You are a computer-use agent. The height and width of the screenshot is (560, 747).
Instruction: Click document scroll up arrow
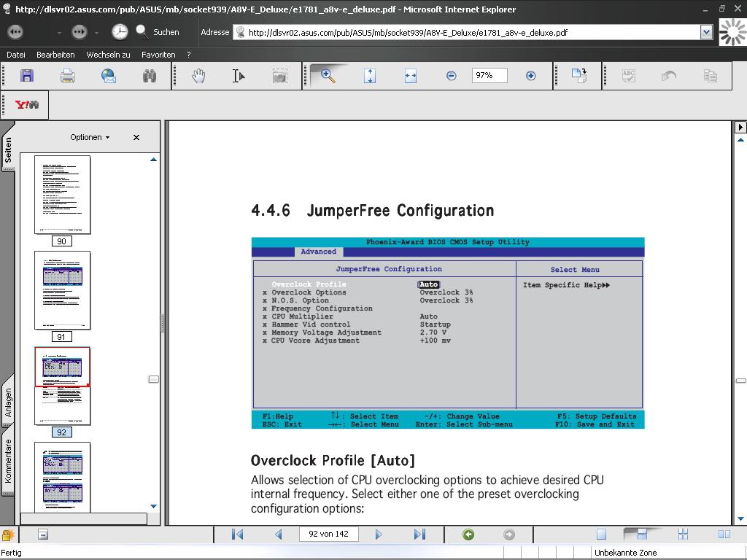click(740, 140)
